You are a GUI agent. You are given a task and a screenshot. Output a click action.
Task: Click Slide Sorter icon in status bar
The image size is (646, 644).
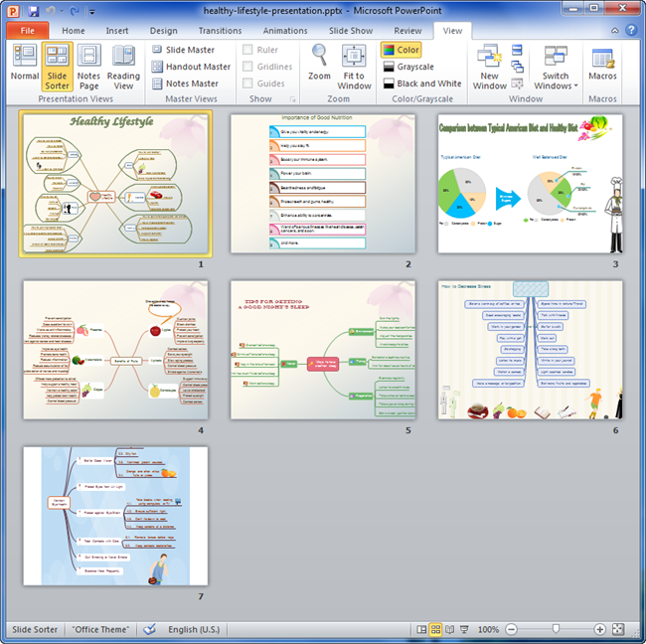tap(435, 629)
